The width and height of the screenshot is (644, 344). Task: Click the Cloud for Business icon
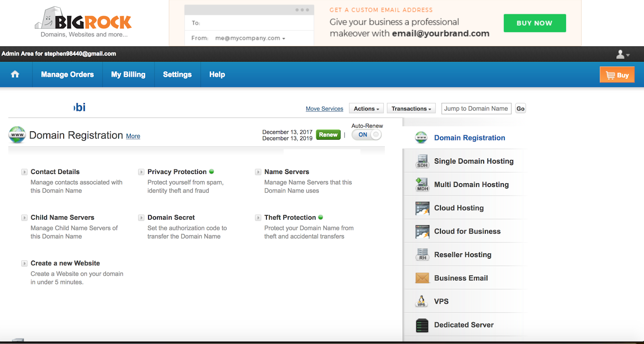pyautogui.click(x=422, y=231)
